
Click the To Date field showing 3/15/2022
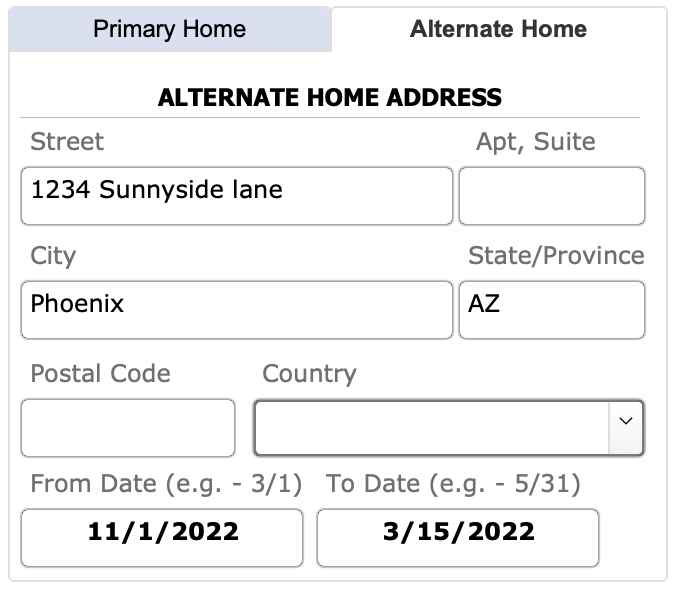[458, 538]
